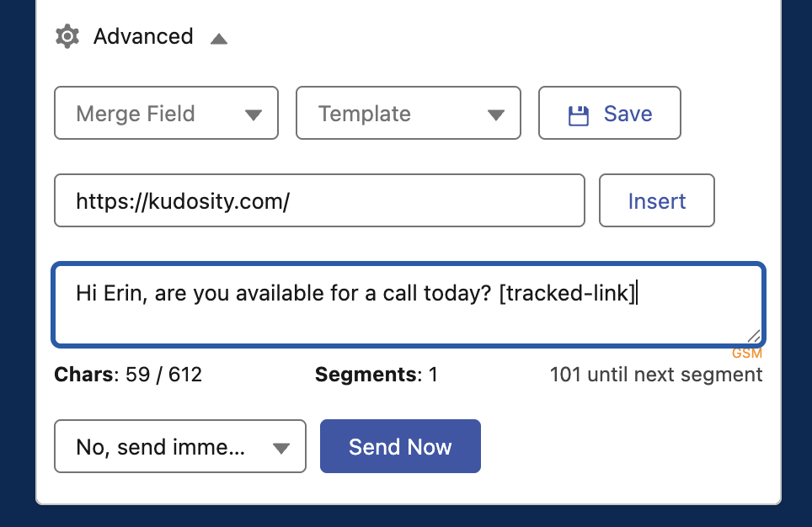Focus the kudosity.com URL input field
Image resolution: width=812 pixels, height=527 pixels.
[x=319, y=201]
